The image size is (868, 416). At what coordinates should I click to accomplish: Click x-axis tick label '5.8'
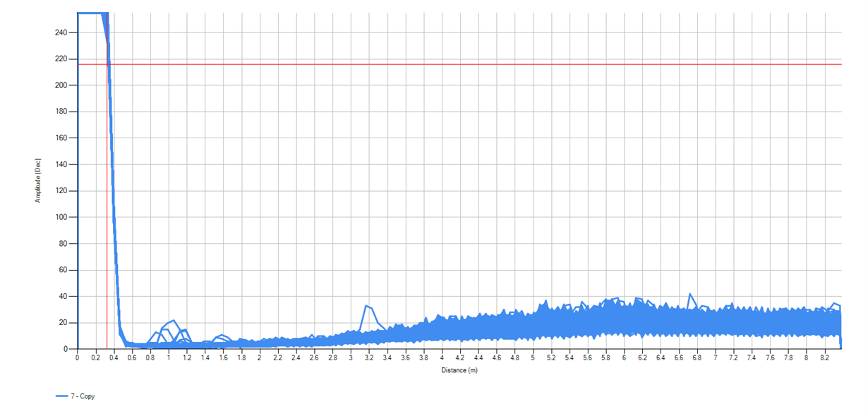tap(605, 358)
